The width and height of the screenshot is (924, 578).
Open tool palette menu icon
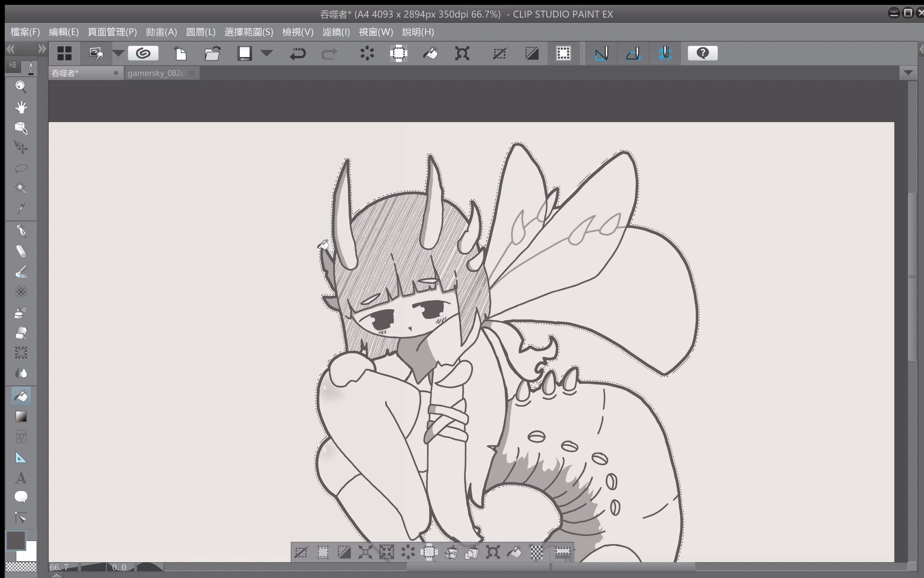(13, 65)
